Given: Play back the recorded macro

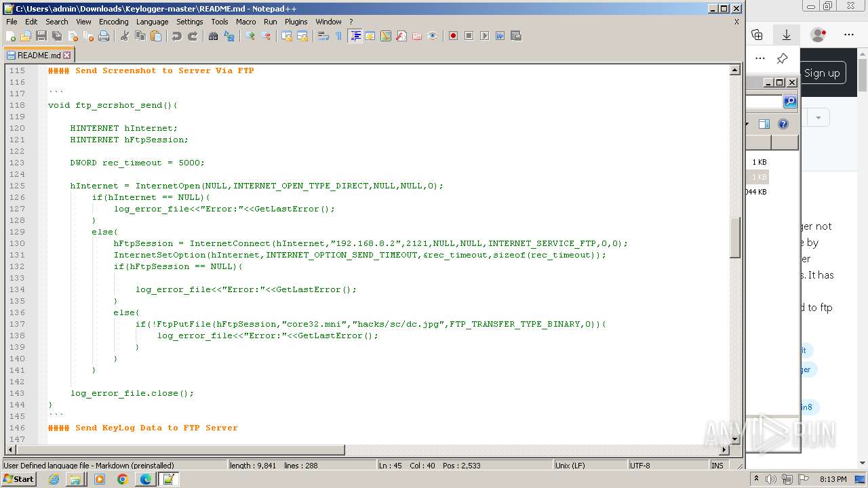Looking at the screenshot, I should pos(485,36).
